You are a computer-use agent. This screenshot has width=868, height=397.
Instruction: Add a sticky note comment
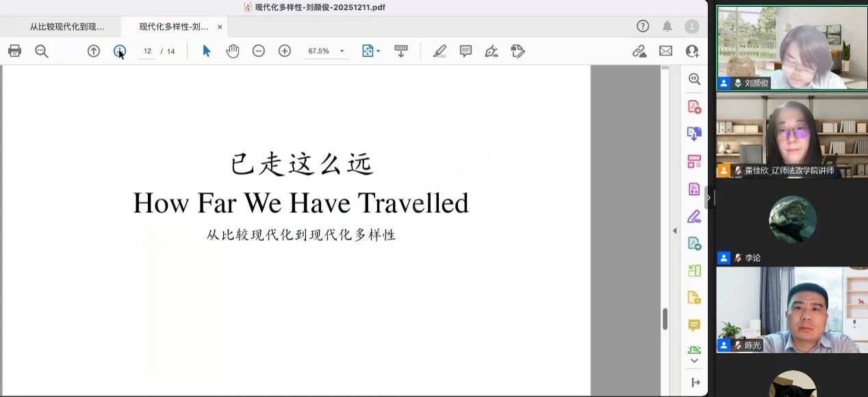(x=465, y=51)
